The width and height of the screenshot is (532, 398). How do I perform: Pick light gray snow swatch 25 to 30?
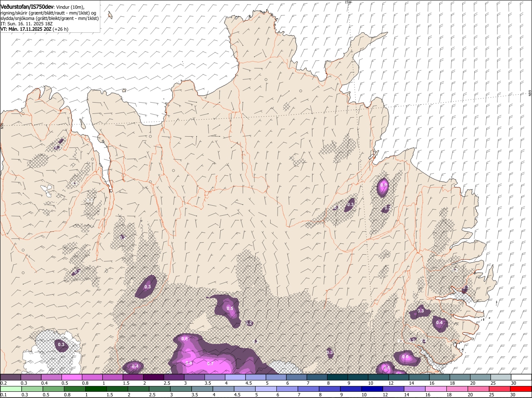[x=500, y=377]
